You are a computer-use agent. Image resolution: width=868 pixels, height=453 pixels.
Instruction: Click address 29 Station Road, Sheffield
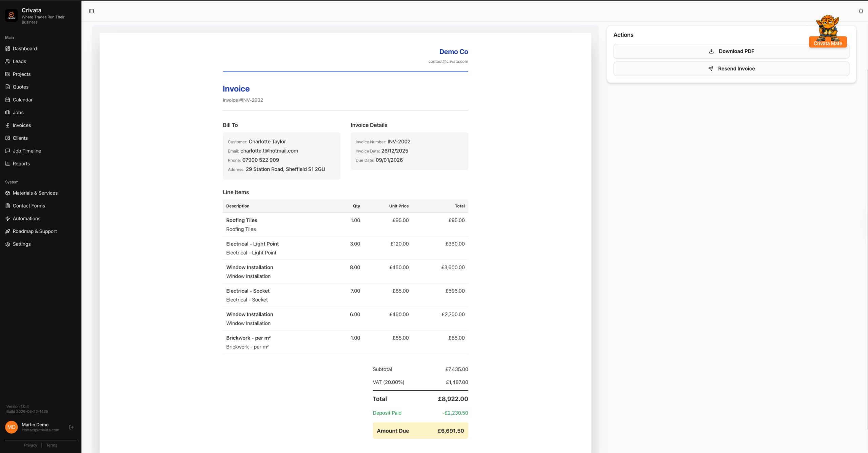tap(285, 169)
